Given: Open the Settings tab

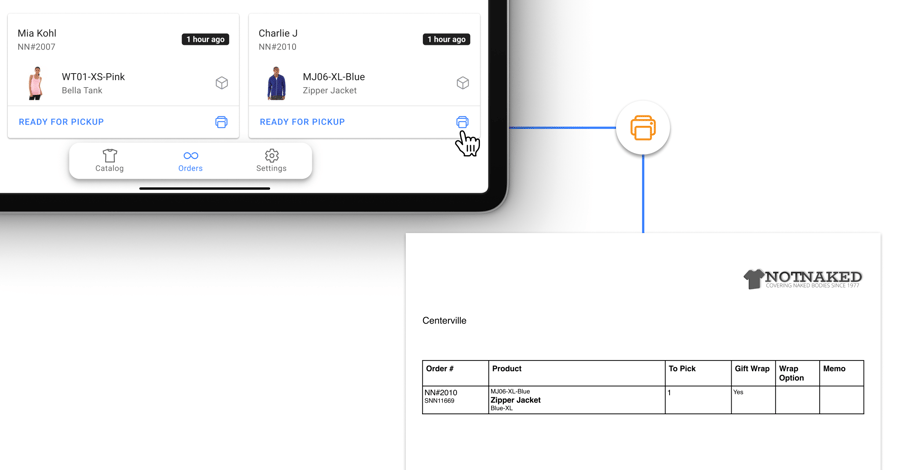Looking at the screenshot, I should pos(271,160).
